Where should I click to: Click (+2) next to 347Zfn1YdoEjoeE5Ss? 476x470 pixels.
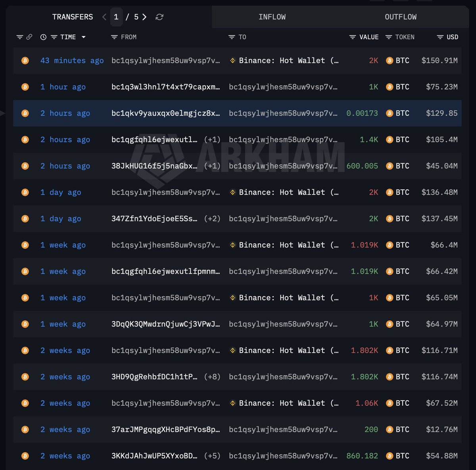[x=212, y=219]
